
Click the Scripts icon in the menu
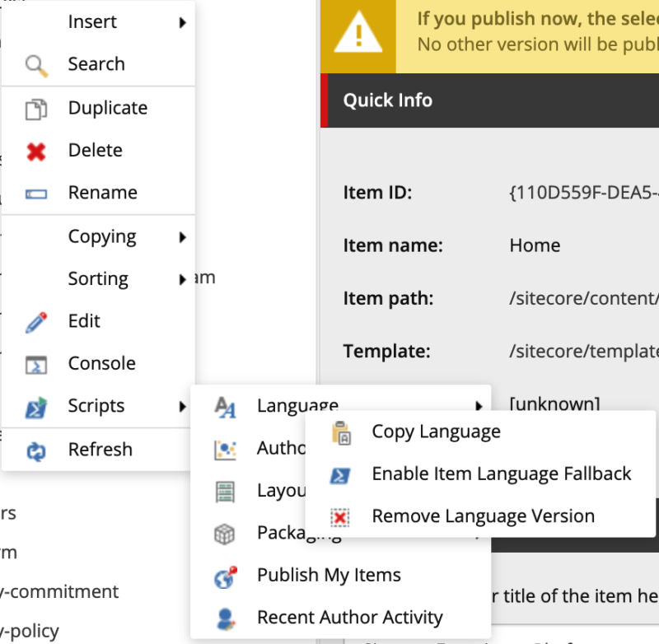[35, 406]
